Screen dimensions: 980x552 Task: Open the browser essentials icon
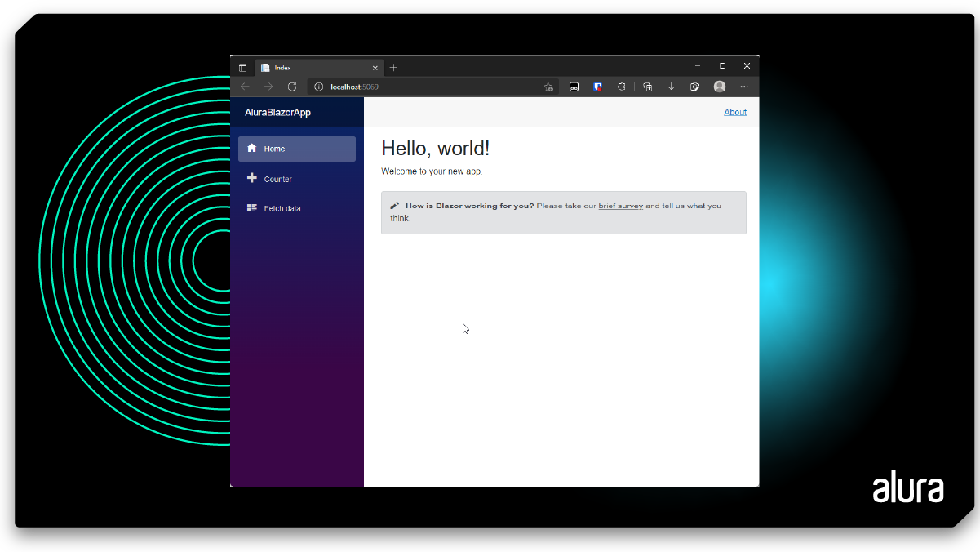coord(695,87)
